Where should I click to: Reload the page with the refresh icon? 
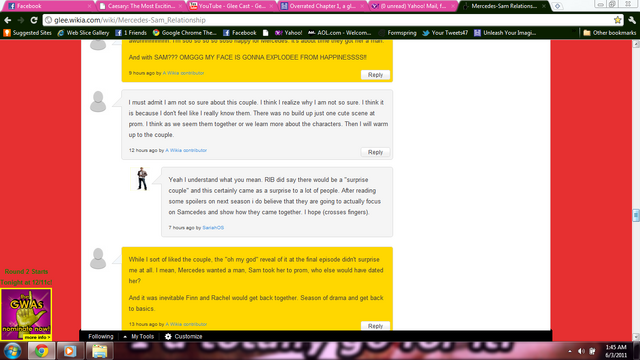[34, 20]
